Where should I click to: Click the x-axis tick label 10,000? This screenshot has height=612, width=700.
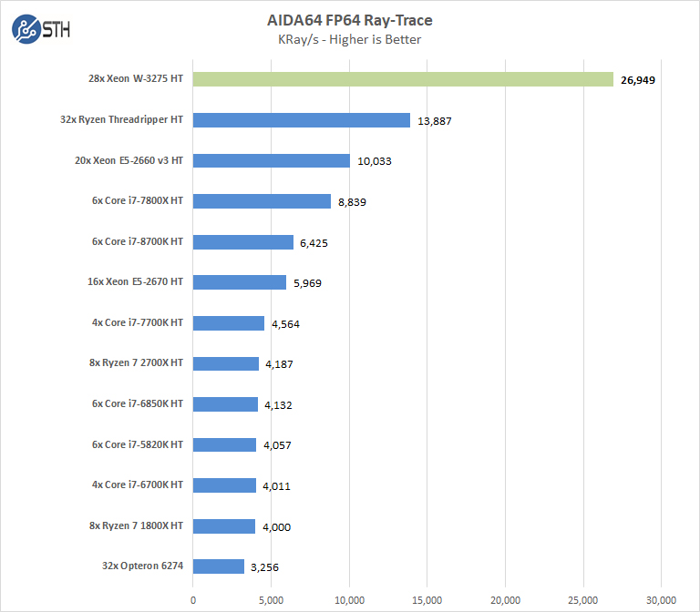click(350, 601)
